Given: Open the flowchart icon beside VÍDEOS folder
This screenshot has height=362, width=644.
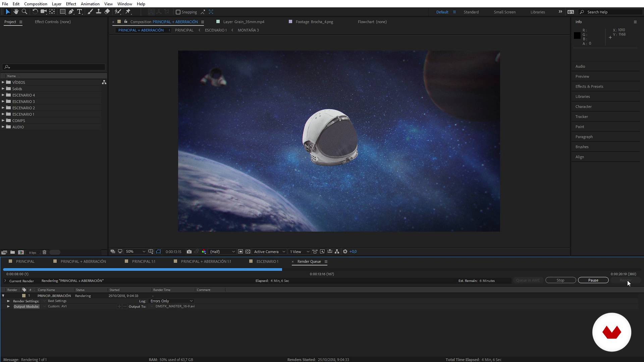Looking at the screenshot, I should (x=104, y=82).
